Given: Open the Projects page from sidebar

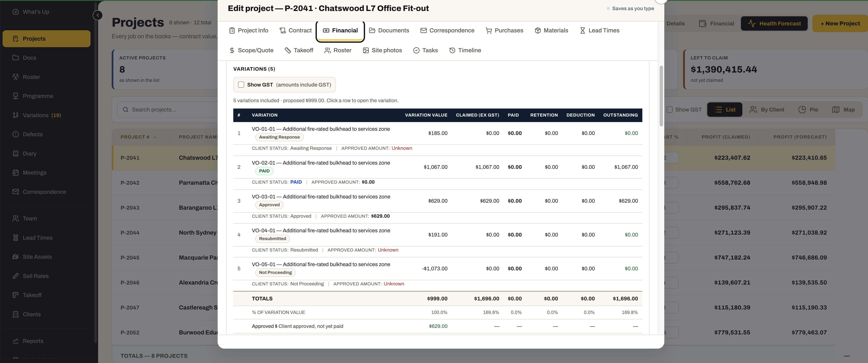Looking at the screenshot, I should click(47, 39).
